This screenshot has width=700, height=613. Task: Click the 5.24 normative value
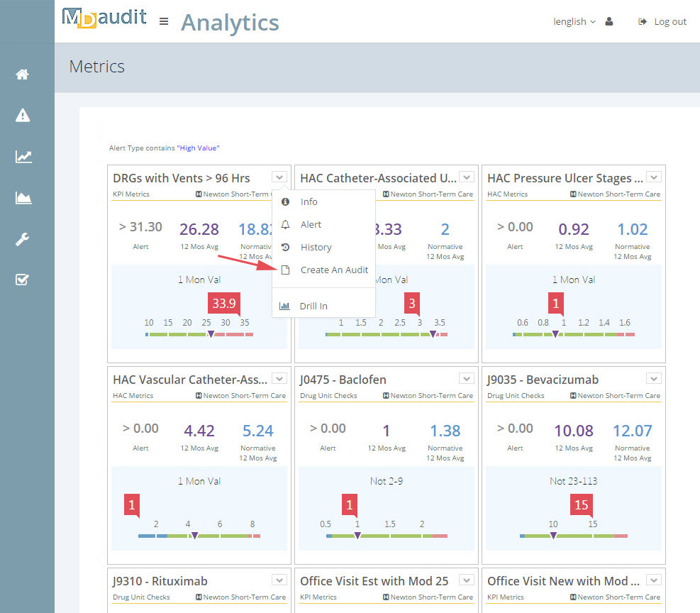point(257,431)
